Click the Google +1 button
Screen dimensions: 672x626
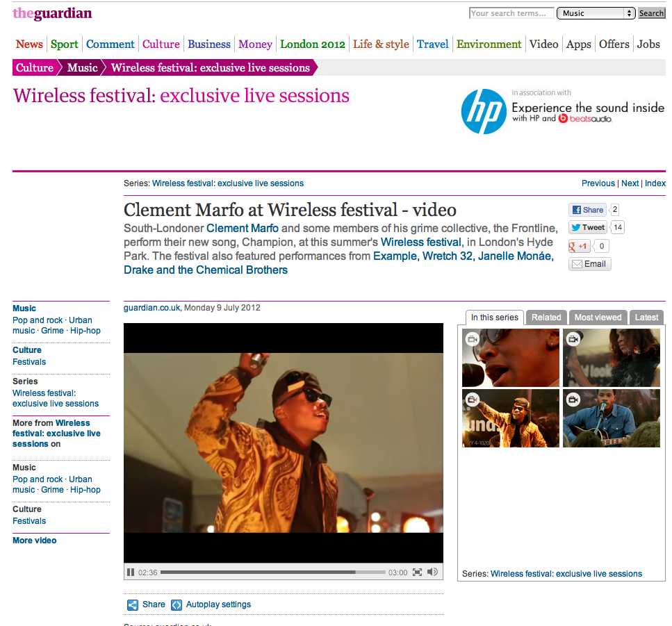(579, 246)
